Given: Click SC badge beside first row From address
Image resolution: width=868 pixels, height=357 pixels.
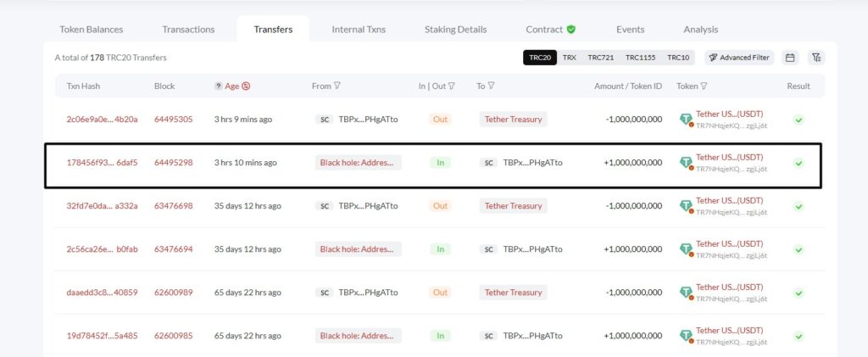Looking at the screenshot, I should tap(324, 120).
